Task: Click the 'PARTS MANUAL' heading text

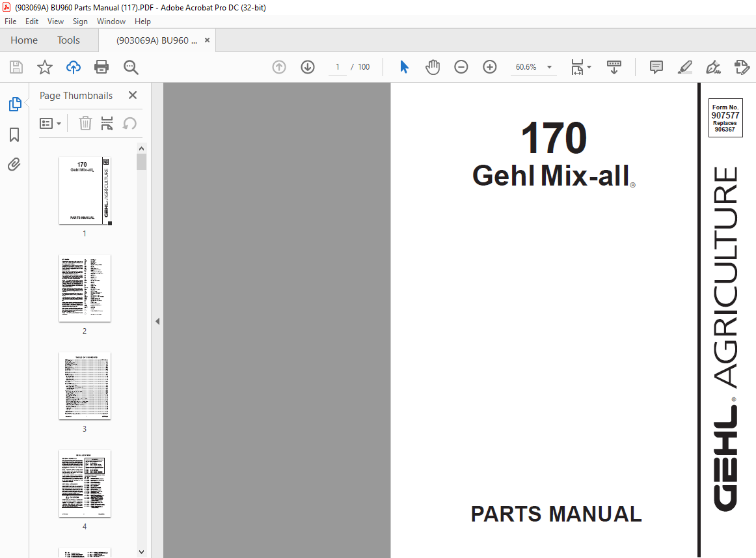Action: tap(556, 514)
